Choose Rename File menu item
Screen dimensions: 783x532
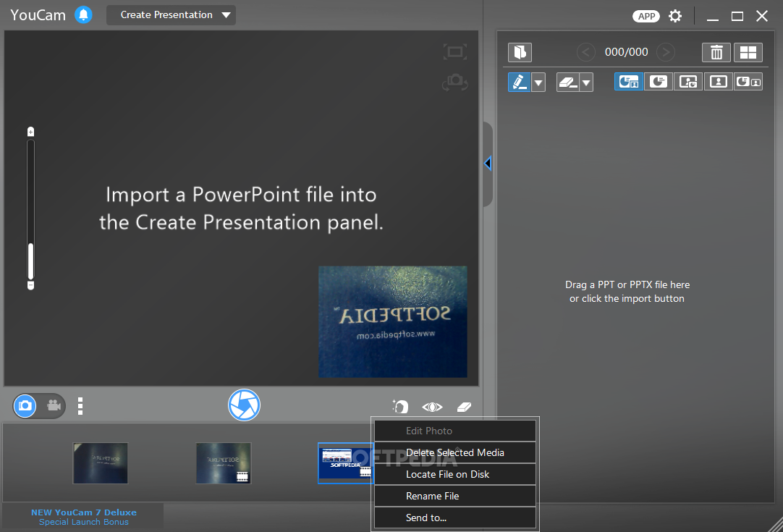(x=455, y=496)
